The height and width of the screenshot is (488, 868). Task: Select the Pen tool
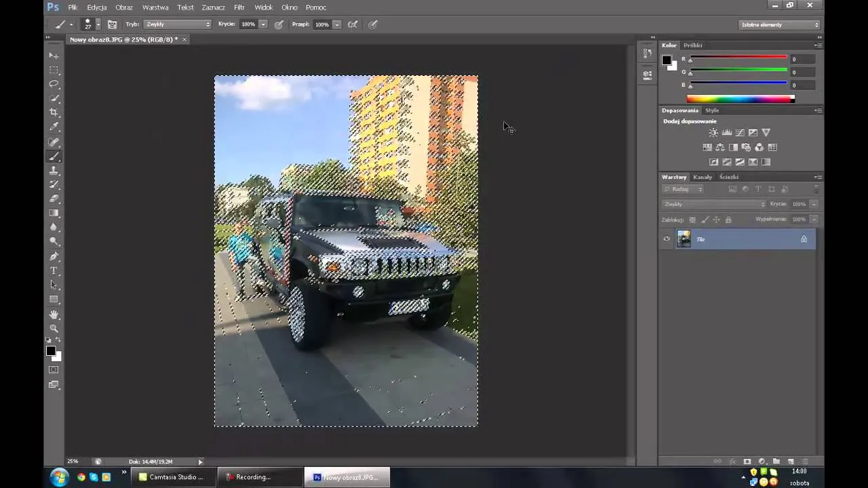[x=54, y=256]
